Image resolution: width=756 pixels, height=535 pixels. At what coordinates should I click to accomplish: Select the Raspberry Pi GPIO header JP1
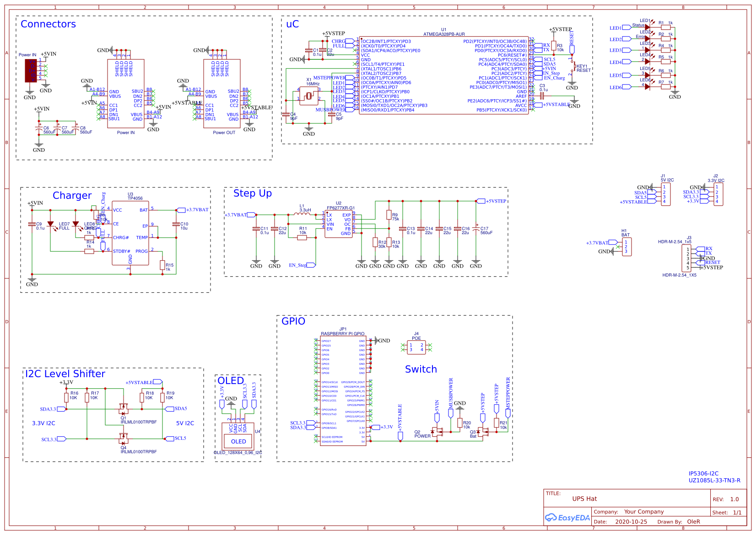click(343, 391)
